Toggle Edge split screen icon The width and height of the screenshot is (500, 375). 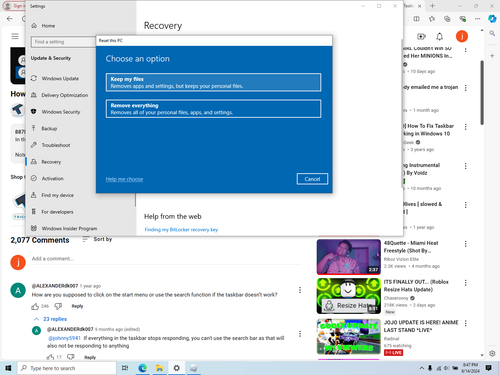click(417, 19)
